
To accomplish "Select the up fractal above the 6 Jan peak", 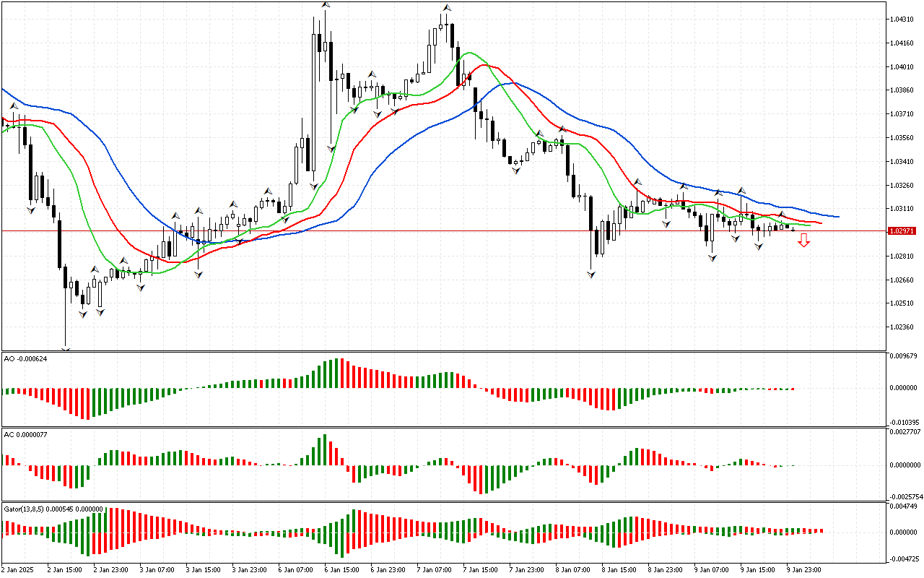I will click(326, 4).
